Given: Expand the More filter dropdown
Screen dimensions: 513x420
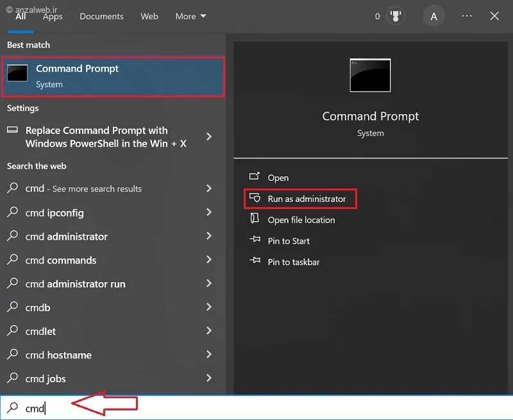Looking at the screenshot, I should click(190, 16).
